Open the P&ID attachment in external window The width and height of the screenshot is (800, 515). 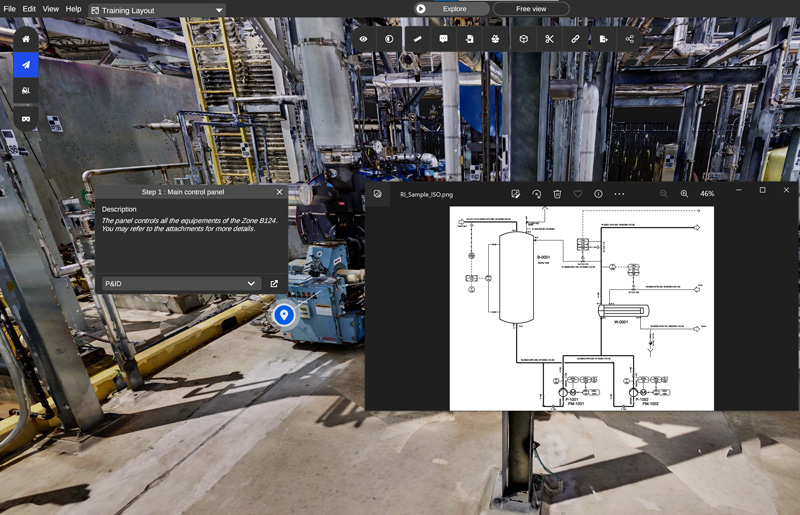coord(274,283)
